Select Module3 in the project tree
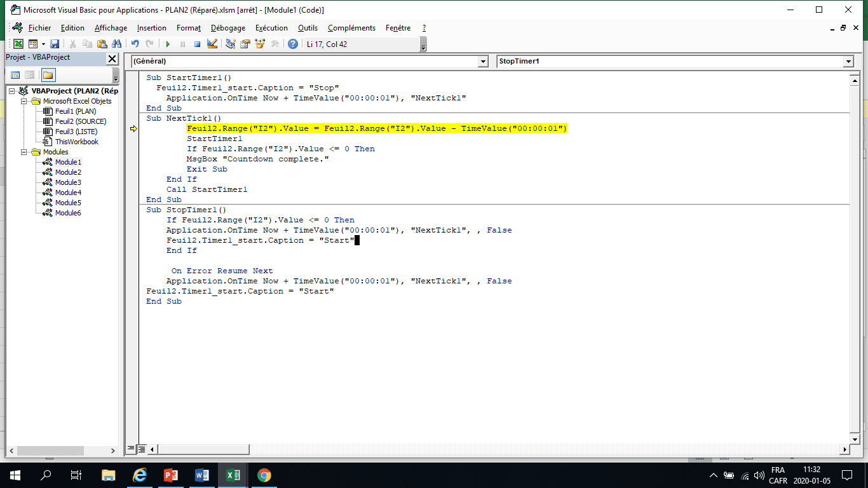The image size is (868, 488). tap(67, 182)
